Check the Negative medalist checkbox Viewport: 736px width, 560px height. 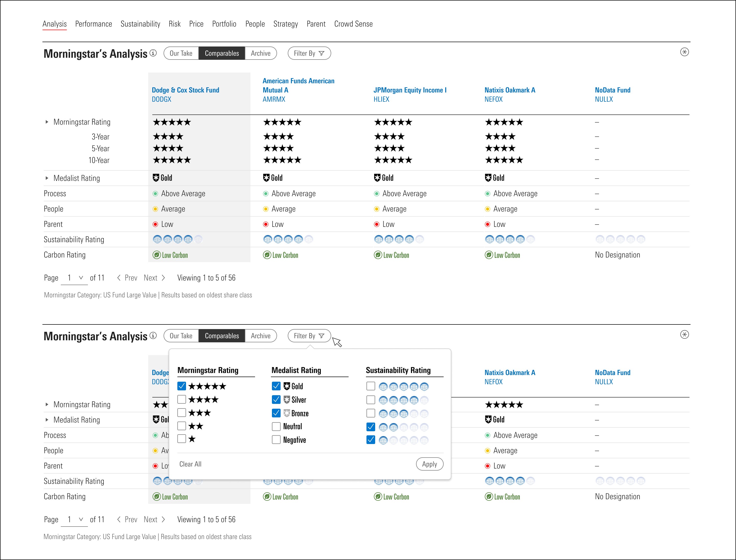click(276, 440)
